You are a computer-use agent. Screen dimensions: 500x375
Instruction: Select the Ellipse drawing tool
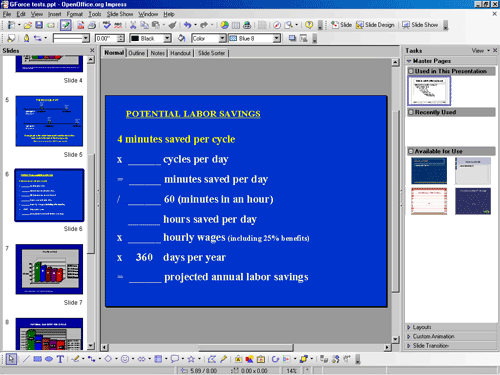point(49,359)
